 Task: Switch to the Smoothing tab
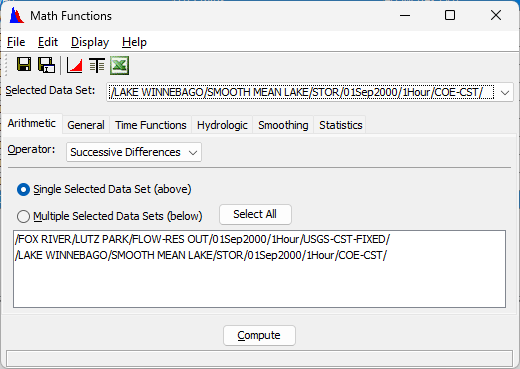(x=283, y=125)
